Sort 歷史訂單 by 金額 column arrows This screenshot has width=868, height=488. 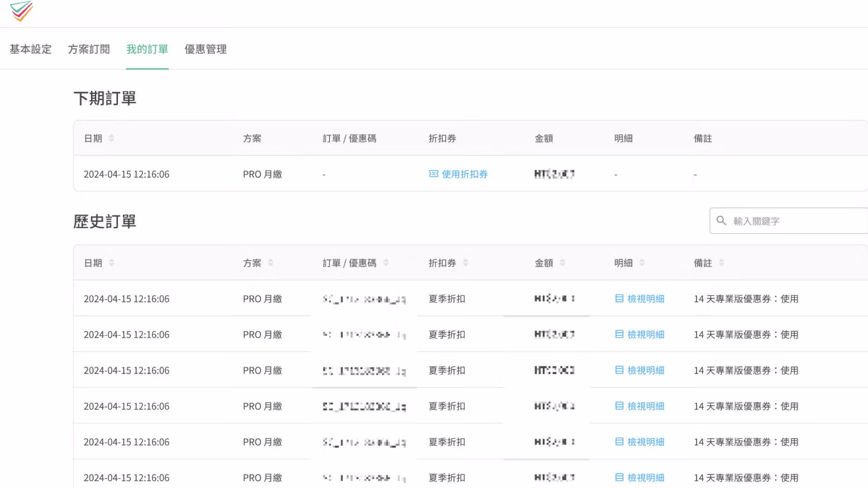pyautogui.click(x=562, y=263)
